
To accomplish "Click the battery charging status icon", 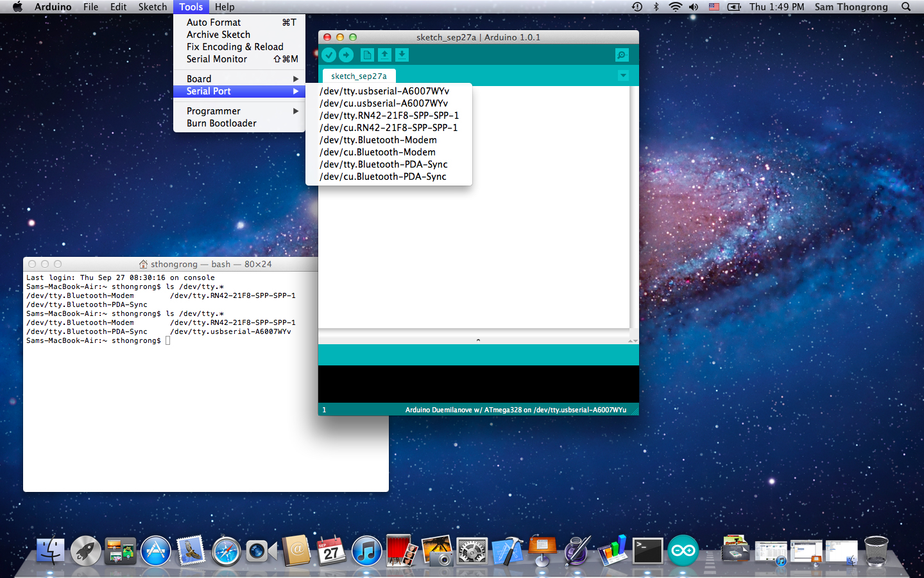I will (x=734, y=7).
